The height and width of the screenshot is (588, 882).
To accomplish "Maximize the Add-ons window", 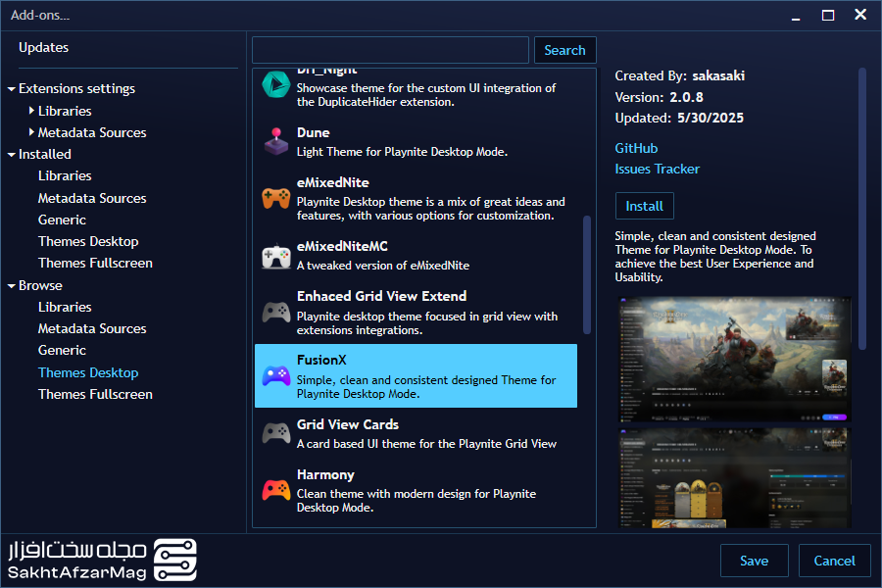I will pyautogui.click(x=828, y=16).
